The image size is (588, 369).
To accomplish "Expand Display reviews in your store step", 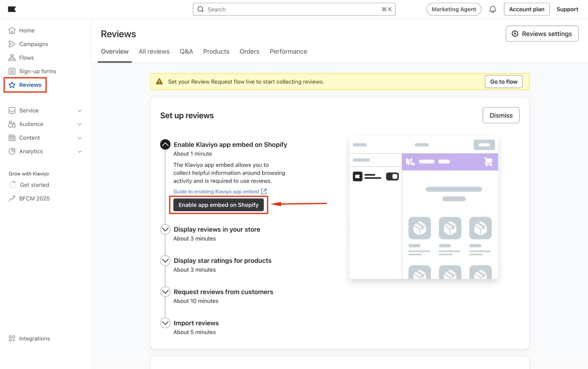I will (165, 229).
